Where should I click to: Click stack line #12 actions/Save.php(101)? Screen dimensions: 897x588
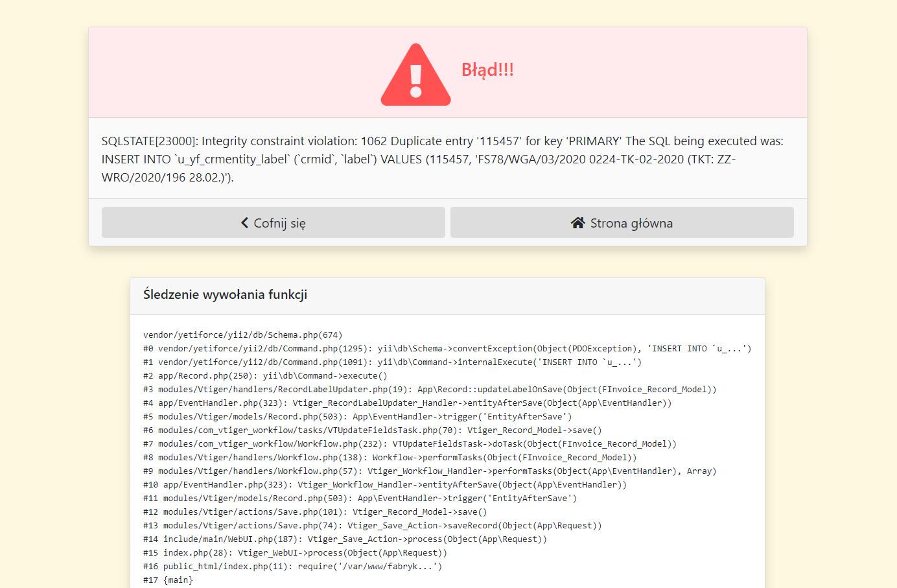click(x=315, y=512)
